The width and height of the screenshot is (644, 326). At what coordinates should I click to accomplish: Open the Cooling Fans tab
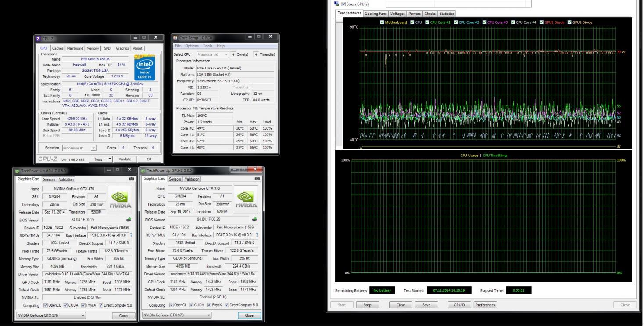tap(376, 14)
